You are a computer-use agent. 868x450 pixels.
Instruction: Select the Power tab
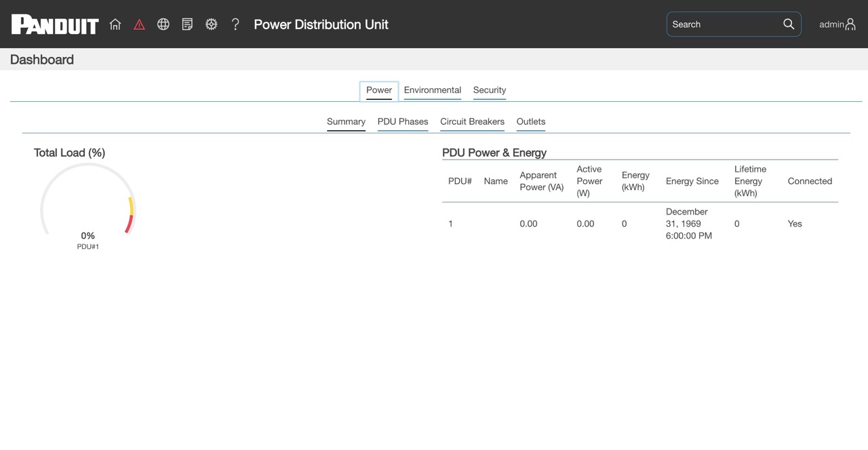pyautogui.click(x=379, y=90)
